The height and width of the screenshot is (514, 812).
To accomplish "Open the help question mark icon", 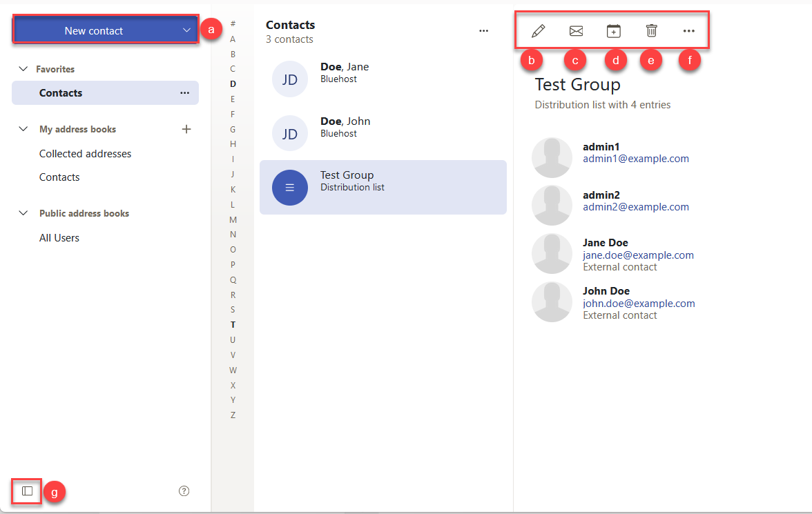I will point(184,491).
